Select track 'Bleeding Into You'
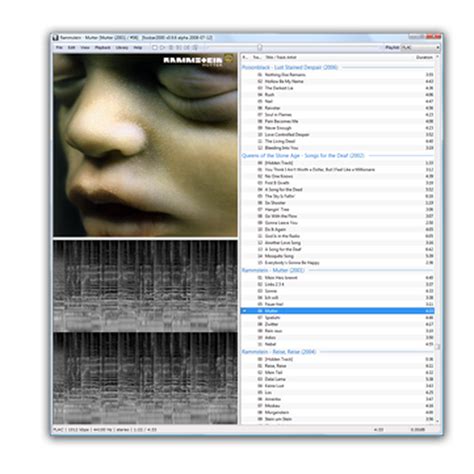This screenshot has height=474, width=474. click(x=337, y=148)
